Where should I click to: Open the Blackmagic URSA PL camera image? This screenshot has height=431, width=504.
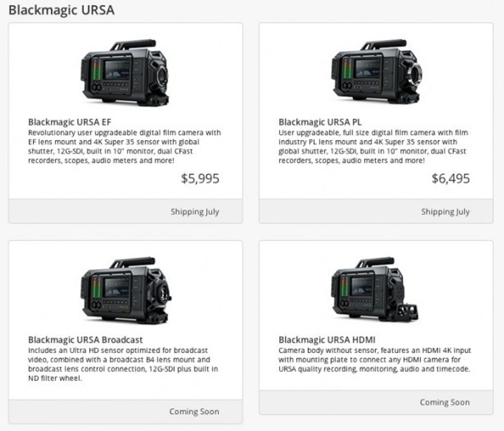pyautogui.click(x=376, y=71)
